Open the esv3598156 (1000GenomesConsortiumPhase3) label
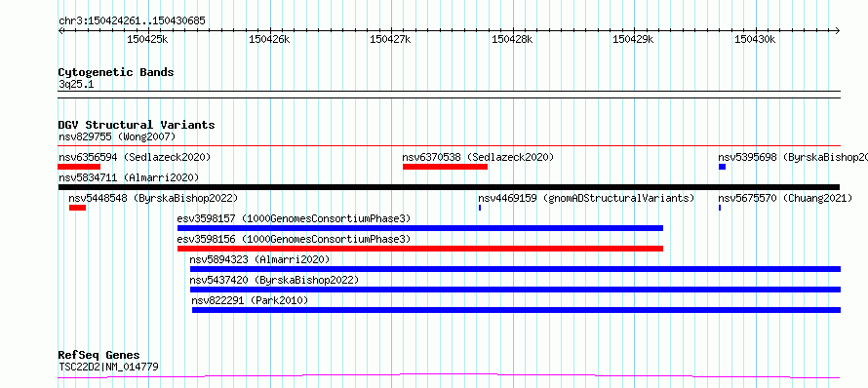868x388 pixels. click(x=294, y=239)
